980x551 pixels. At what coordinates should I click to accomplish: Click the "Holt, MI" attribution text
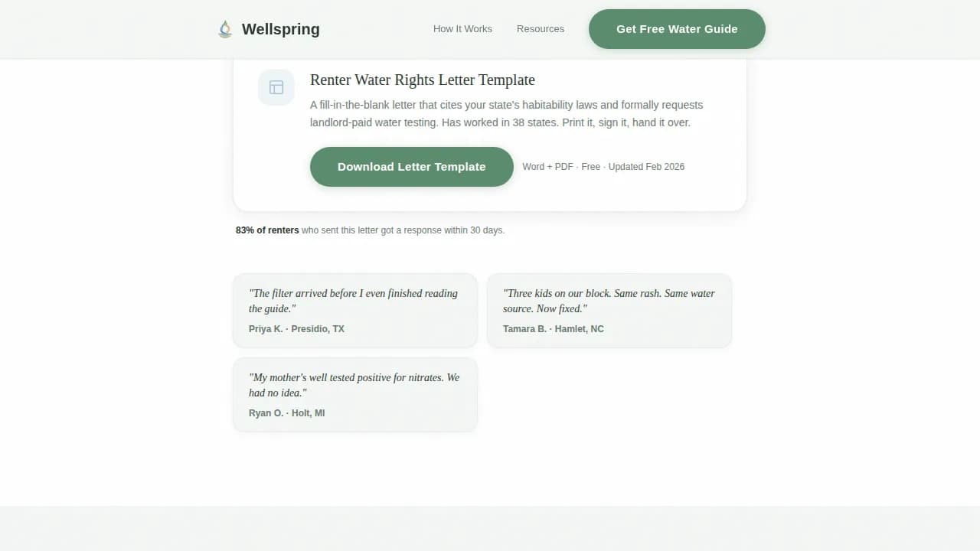pos(309,412)
